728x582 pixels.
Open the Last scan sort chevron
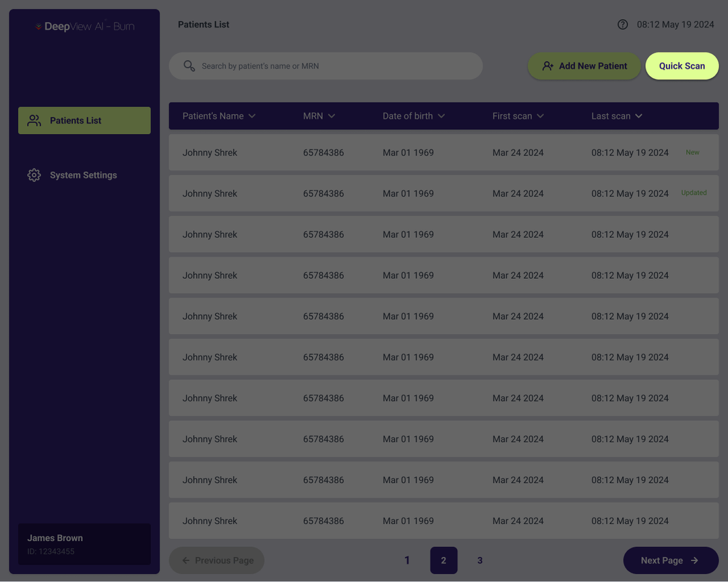(639, 116)
